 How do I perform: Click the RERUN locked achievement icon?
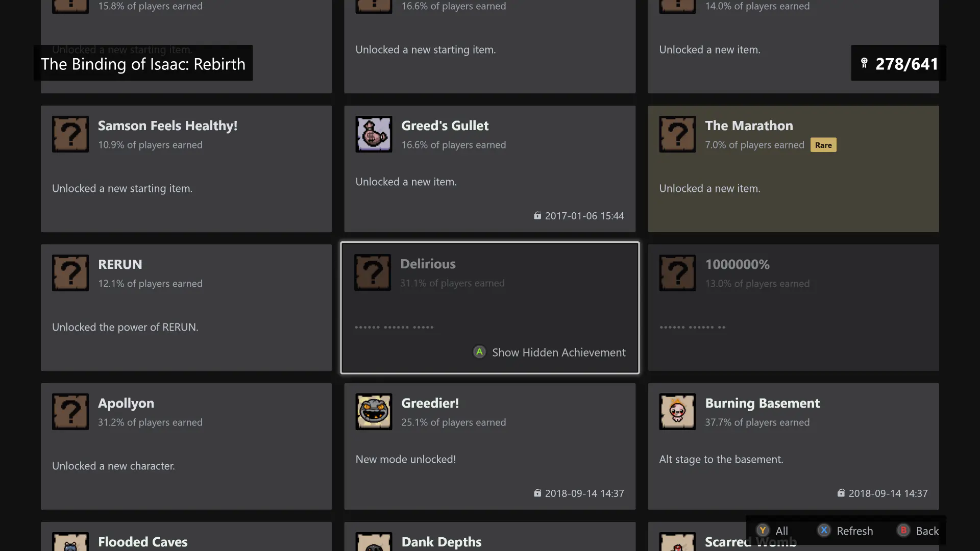pos(70,273)
